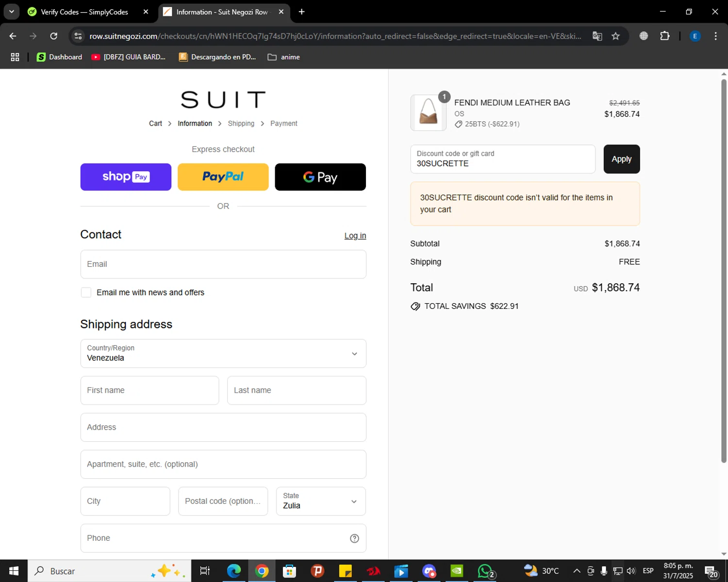The width and height of the screenshot is (728, 582).
Task: Open Microsoft Edge from the taskbar
Action: click(234, 571)
